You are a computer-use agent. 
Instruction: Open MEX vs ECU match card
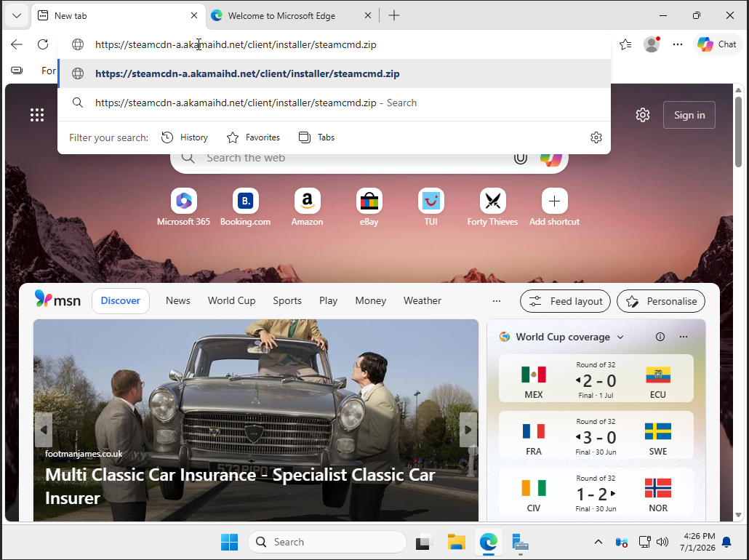(x=596, y=378)
